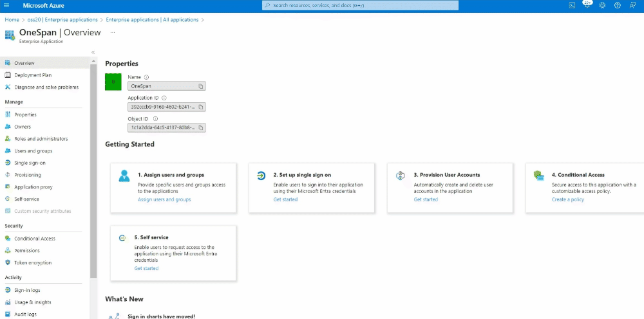Open the Azure portal hamburger menu

[x=6, y=6]
